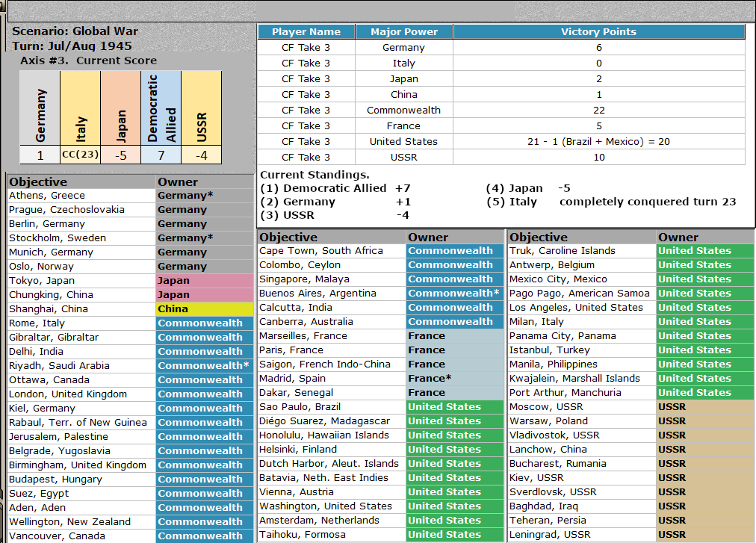This screenshot has width=756, height=543.
Task: Select Baghdad, Iraq objective
Action: click(x=582, y=506)
